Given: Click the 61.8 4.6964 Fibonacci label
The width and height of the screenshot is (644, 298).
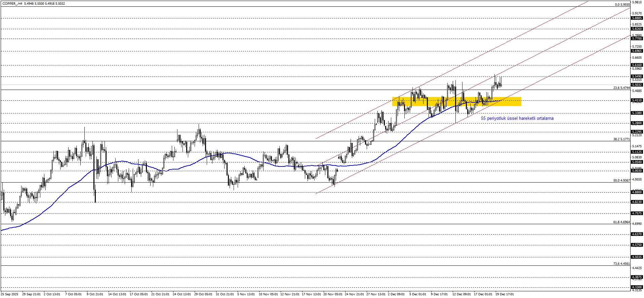Looking at the screenshot, I should [621, 222].
